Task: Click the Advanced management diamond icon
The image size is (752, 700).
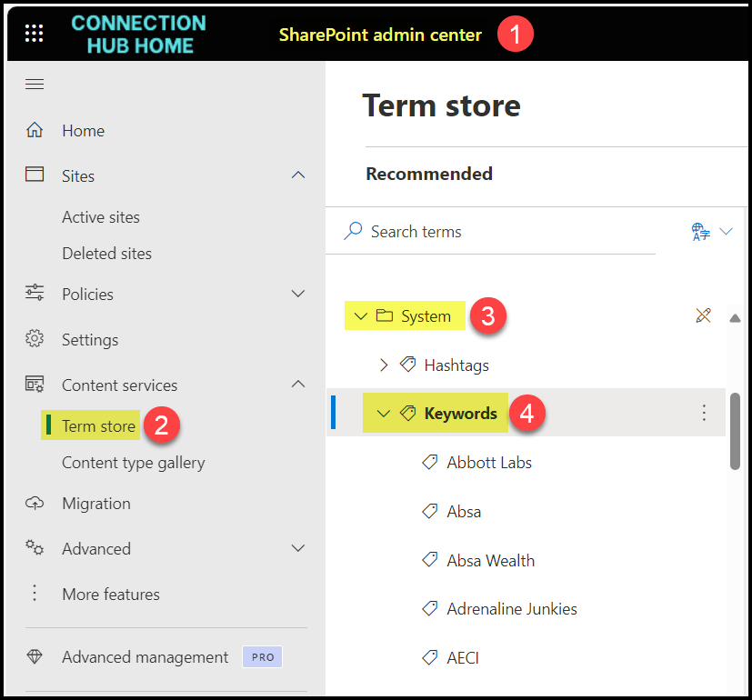Action: (x=35, y=656)
